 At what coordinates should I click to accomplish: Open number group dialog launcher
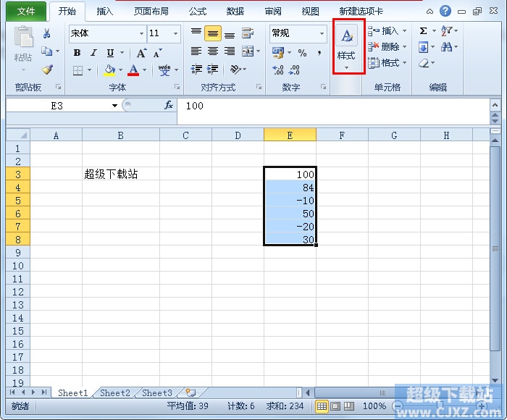[323, 87]
